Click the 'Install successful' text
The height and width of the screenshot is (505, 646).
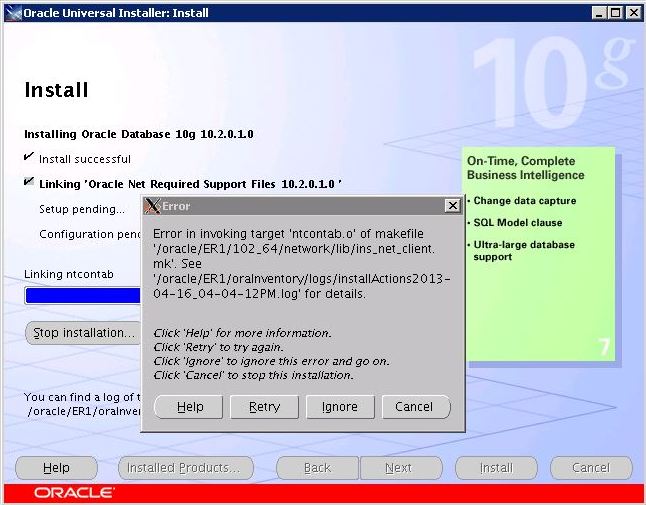(85, 159)
